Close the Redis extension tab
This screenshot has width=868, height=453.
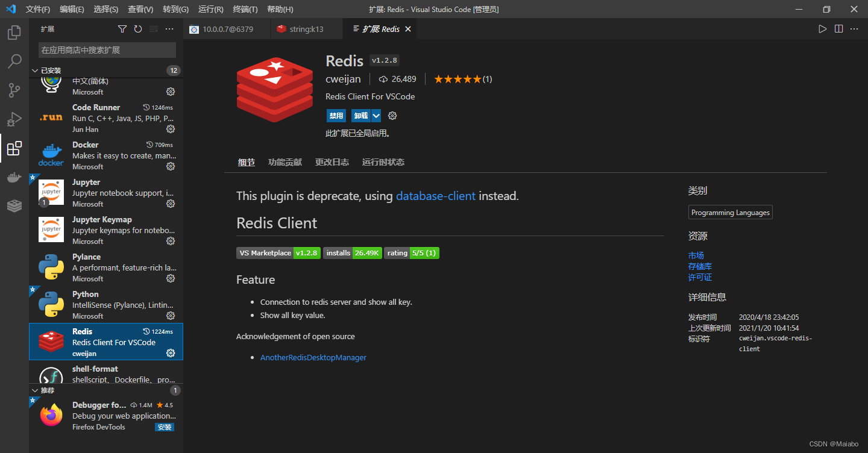[408, 29]
